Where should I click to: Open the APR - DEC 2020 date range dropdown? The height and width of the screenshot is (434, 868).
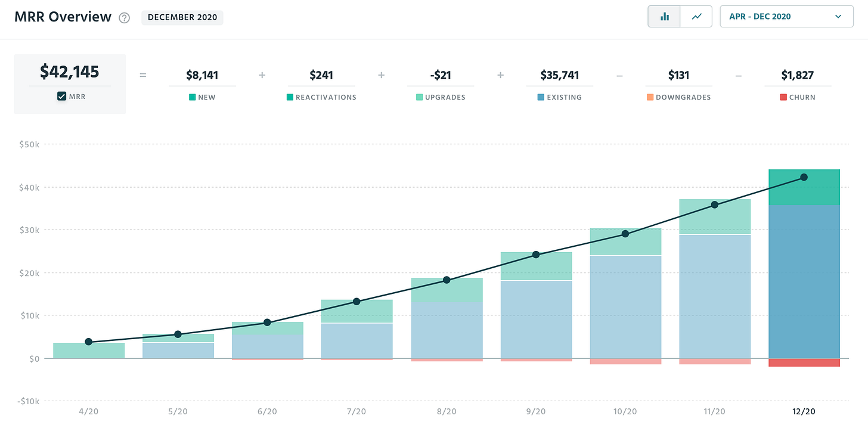click(786, 16)
